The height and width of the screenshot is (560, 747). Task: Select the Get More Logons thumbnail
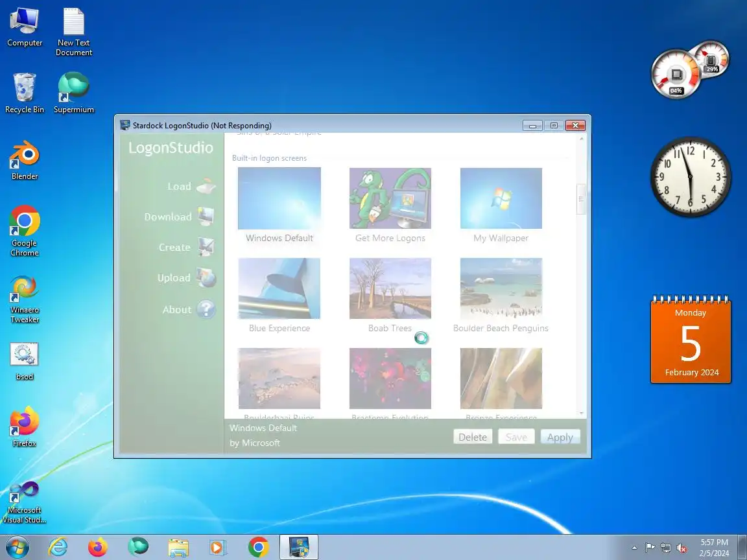tap(390, 198)
